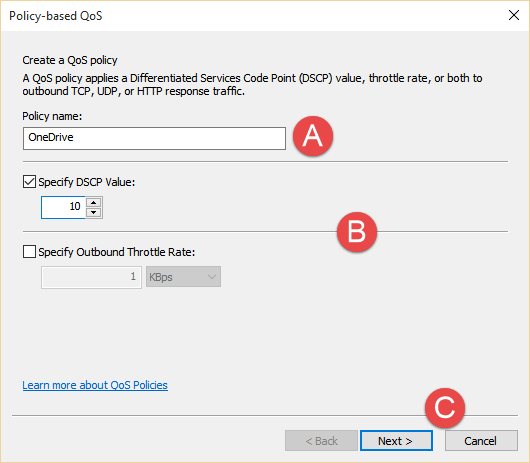Close the Policy-based QoS dialog
The width and height of the screenshot is (530, 463).
[x=514, y=15]
